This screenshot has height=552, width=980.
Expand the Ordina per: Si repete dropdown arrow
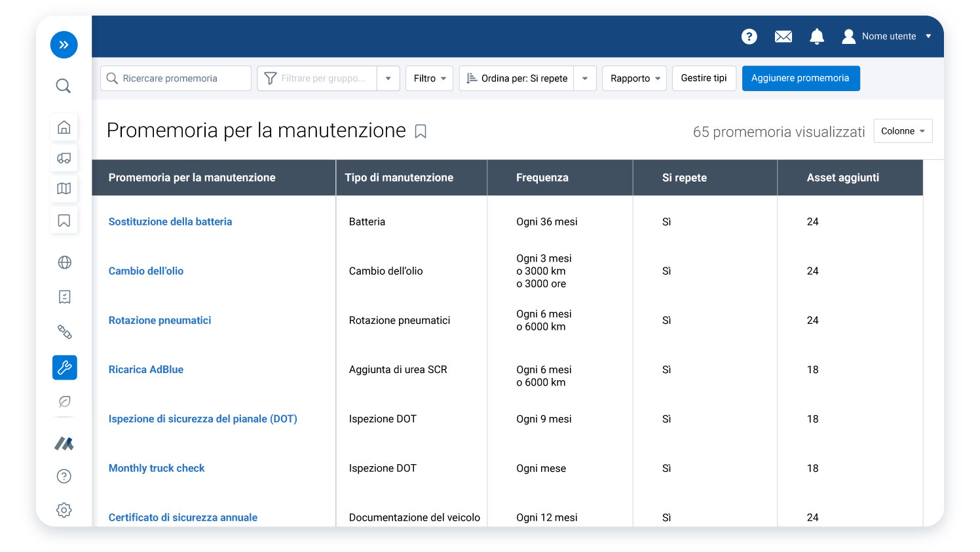pyautogui.click(x=584, y=78)
